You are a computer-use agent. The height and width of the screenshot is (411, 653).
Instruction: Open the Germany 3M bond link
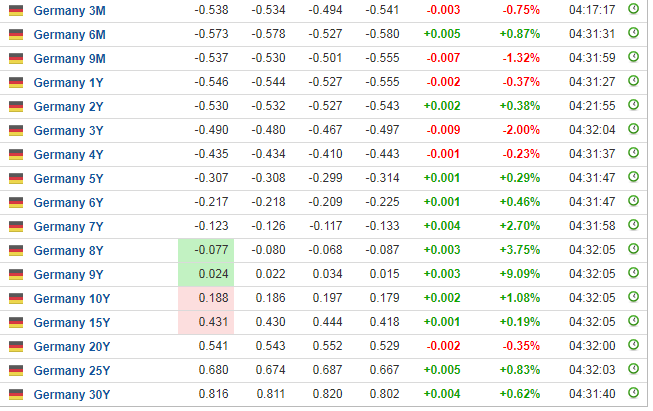point(70,10)
